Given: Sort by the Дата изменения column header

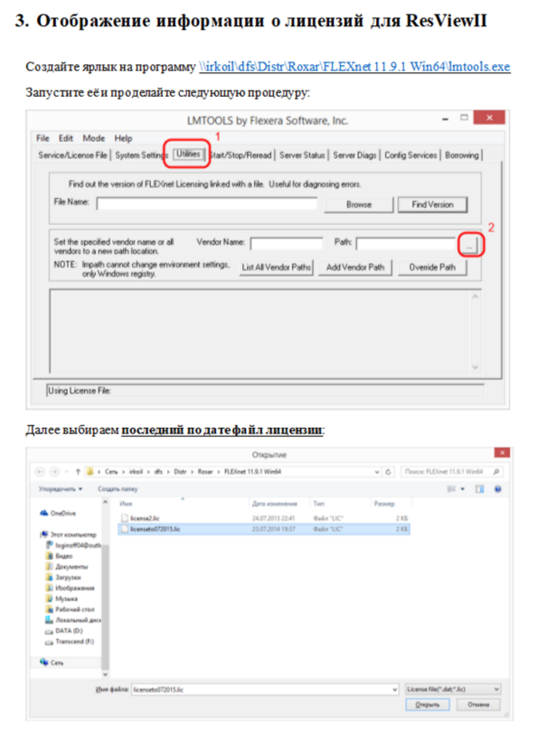Looking at the screenshot, I should tap(274, 504).
